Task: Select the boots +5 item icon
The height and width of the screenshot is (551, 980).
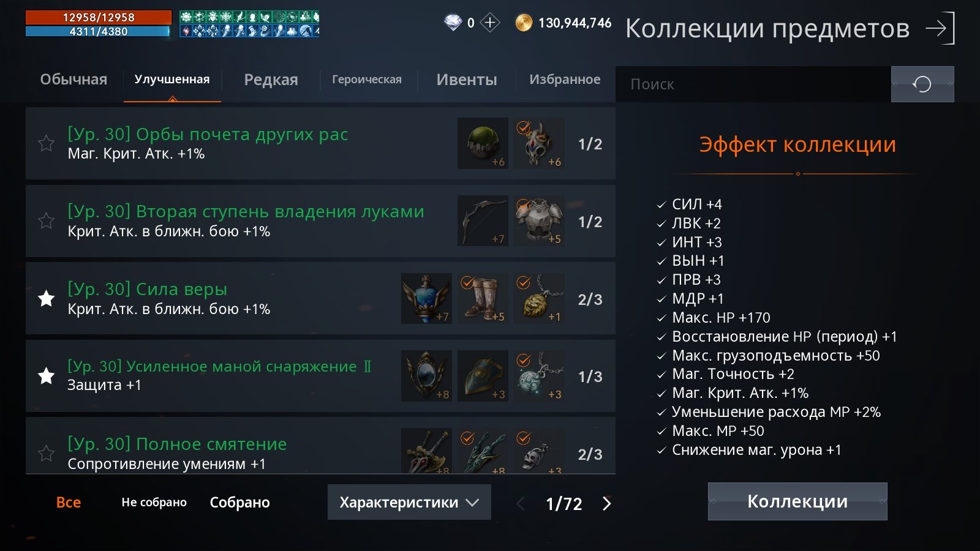Action: (483, 298)
